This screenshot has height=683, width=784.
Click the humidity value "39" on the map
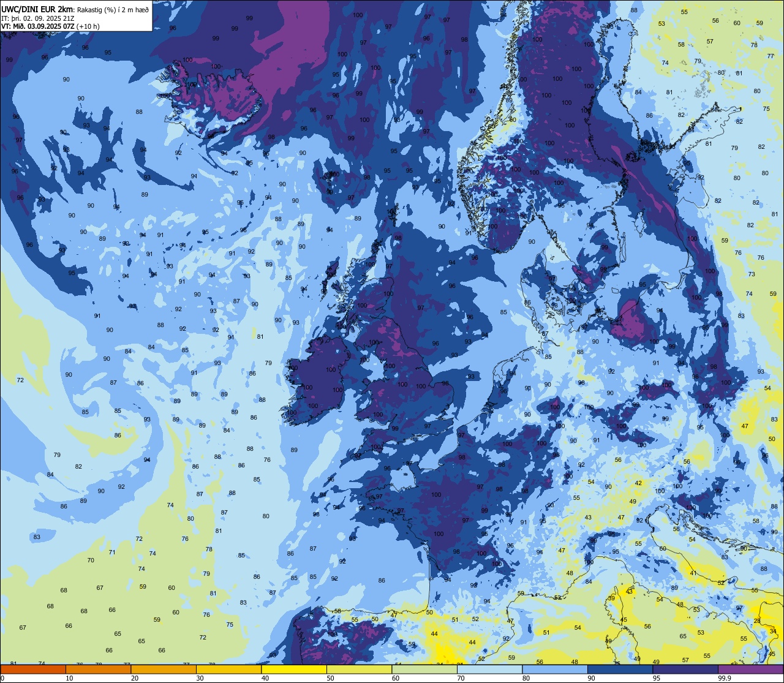pyautogui.click(x=611, y=598)
